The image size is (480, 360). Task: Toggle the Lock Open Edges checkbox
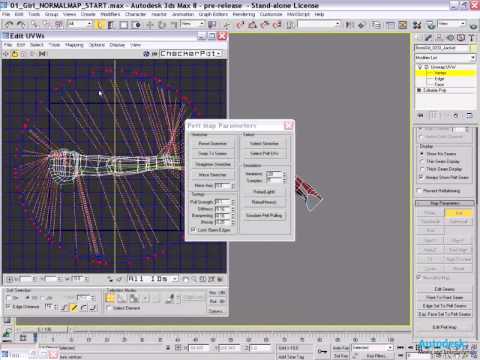point(193,230)
